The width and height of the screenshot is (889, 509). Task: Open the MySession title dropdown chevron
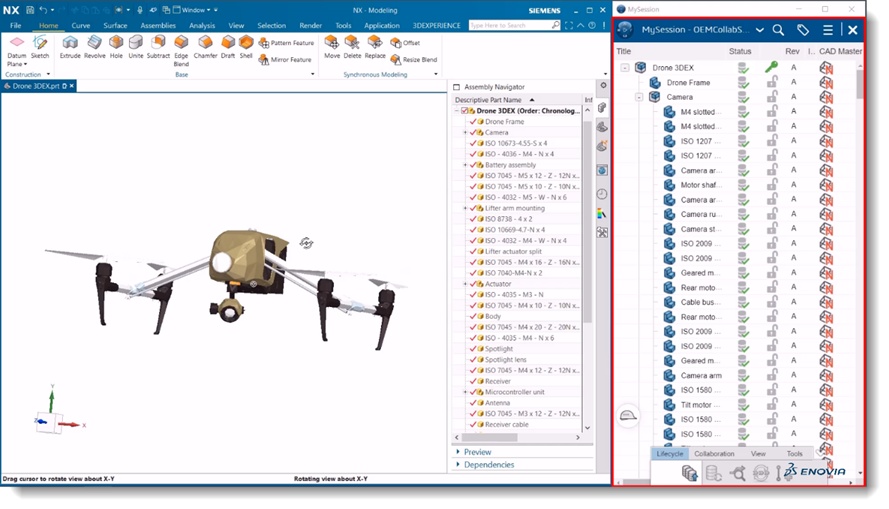(x=760, y=30)
